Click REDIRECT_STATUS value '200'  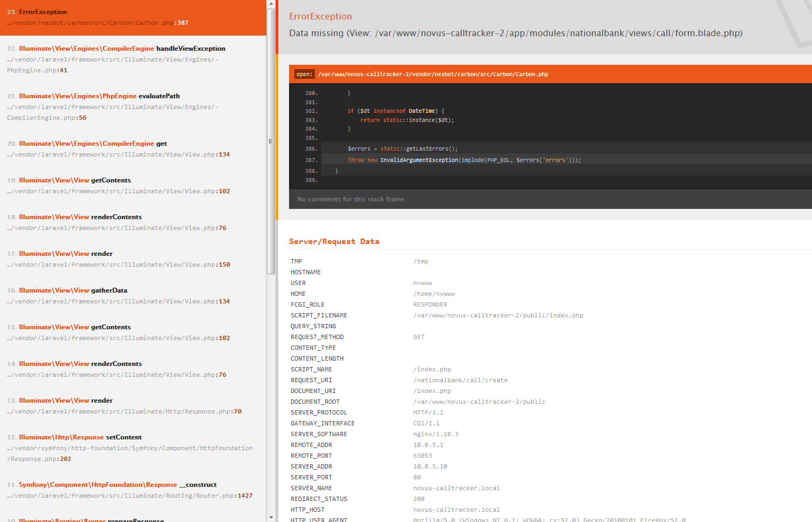click(419, 499)
